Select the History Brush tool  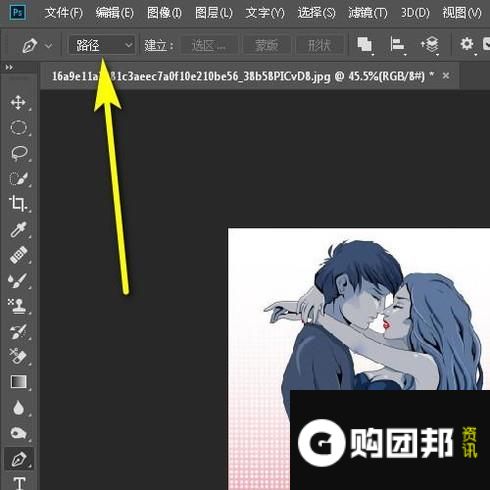point(18,331)
